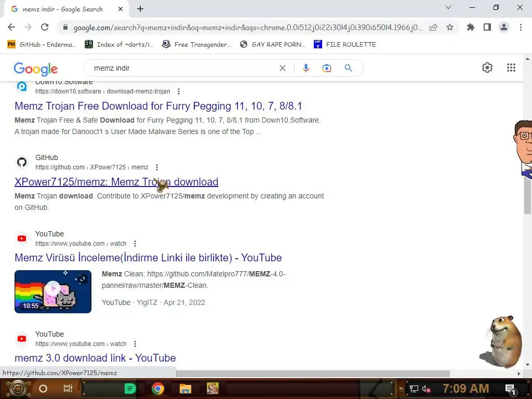The width and height of the screenshot is (532, 399).
Task: Open options for GitHub XPower7125 result
Action: click(157, 167)
